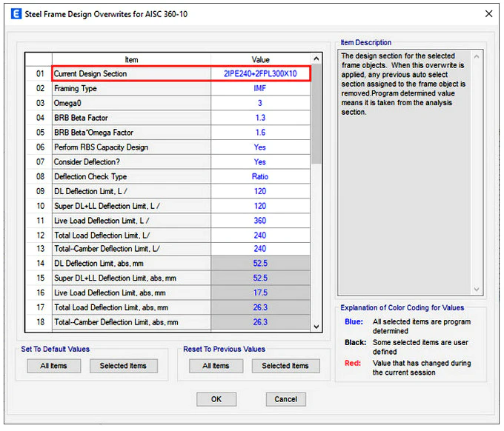Open the Framing Type value IMF

pos(260,88)
